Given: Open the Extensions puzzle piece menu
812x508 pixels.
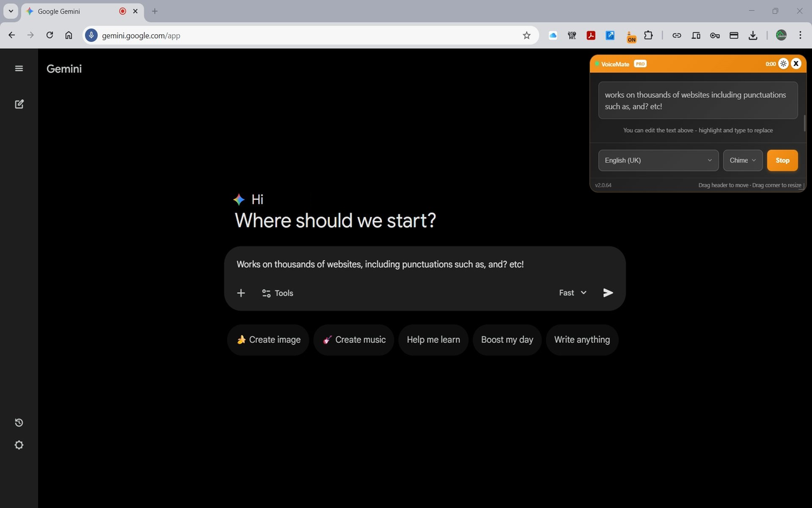Looking at the screenshot, I should [x=648, y=36].
